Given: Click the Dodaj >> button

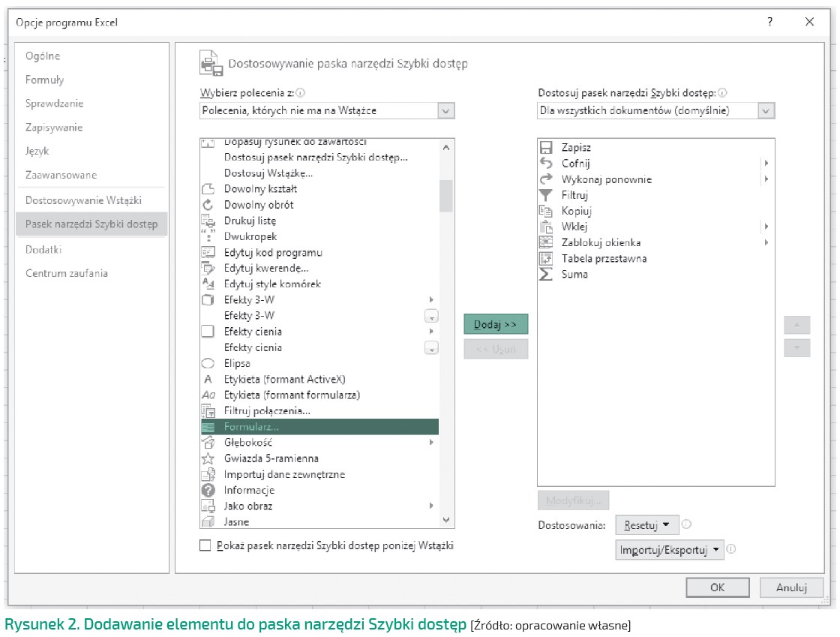Looking at the screenshot, I should (496, 325).
